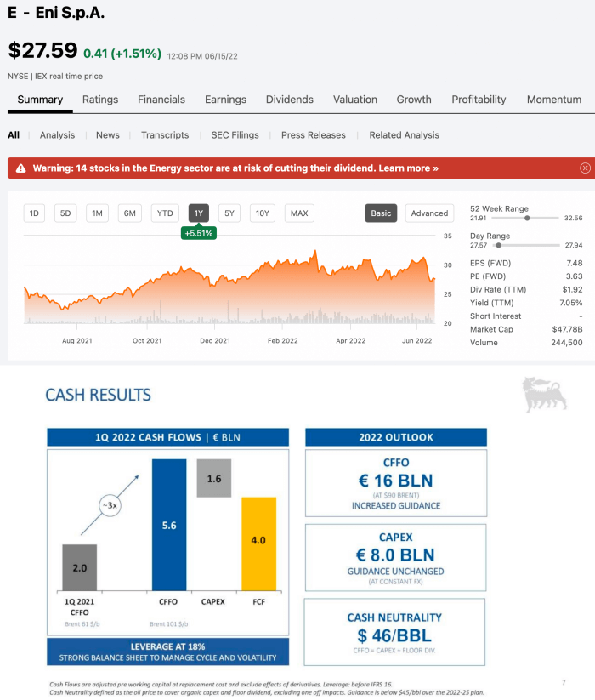595x700 pixels.
Task: Show the MAX chart range
Action: pyautogui.click(x=299, y=213)
